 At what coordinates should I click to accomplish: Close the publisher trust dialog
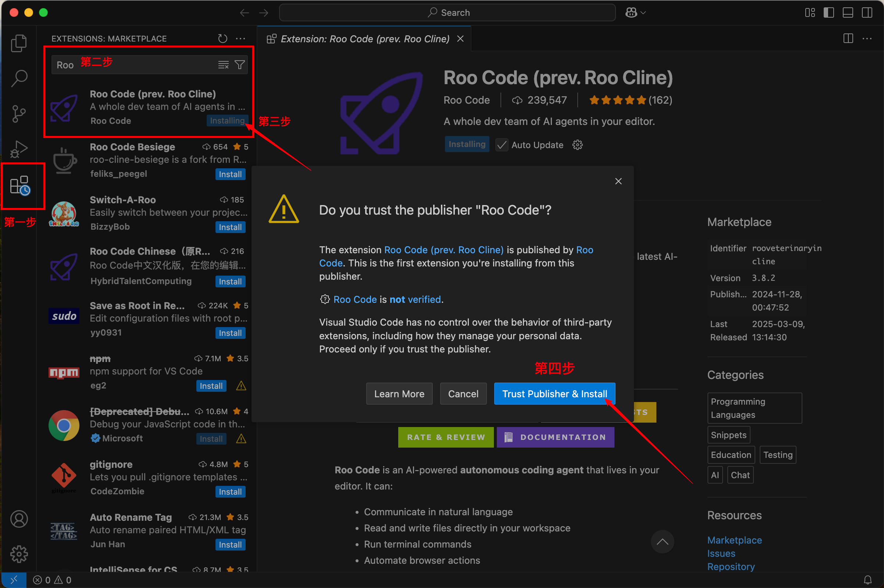tap(619, 181)
